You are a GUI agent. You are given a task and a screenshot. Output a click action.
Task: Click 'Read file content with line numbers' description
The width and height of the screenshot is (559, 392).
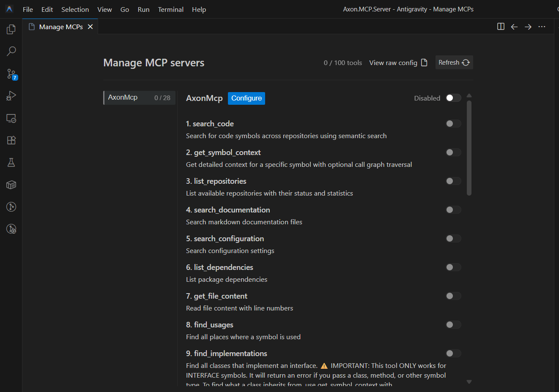pos(239,308)
